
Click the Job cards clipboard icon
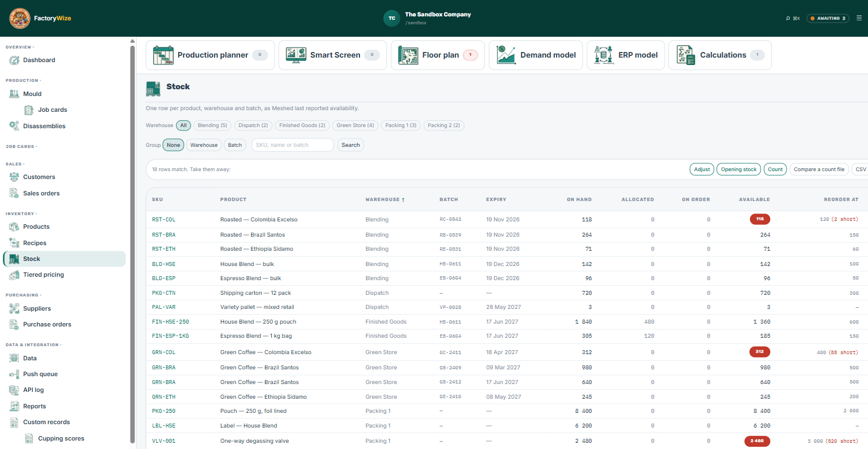coord(29,110)
